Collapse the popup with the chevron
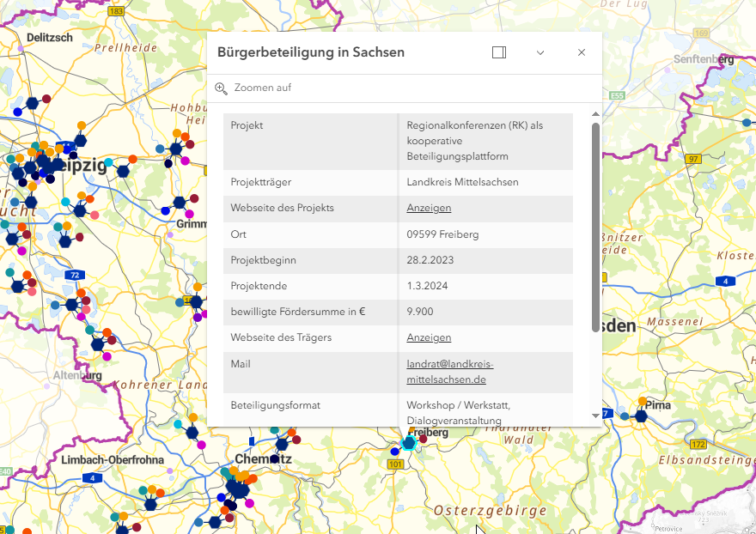Image resolution: width=756 pixels, height=534 pixels. click(x=540, y=52)
